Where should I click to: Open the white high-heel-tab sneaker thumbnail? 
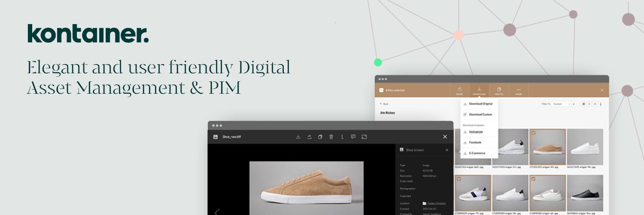[510, 147]
